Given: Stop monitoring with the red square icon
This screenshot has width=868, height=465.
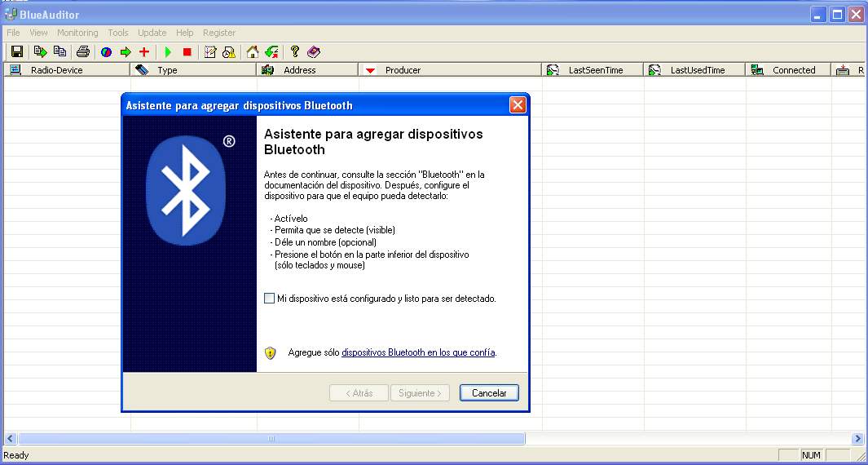Looking at the screenshot, I should coord(187,52).
